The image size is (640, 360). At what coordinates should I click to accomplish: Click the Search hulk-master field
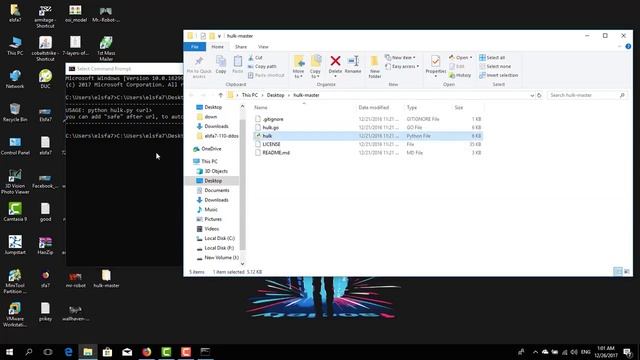tap(587, 95)
